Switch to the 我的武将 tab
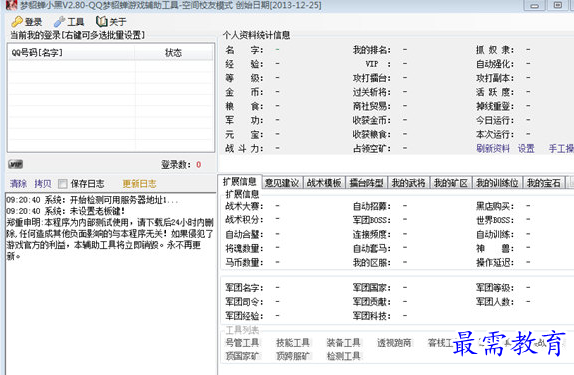The width and height of the screenshot is (574, 375). coord(409,183)
